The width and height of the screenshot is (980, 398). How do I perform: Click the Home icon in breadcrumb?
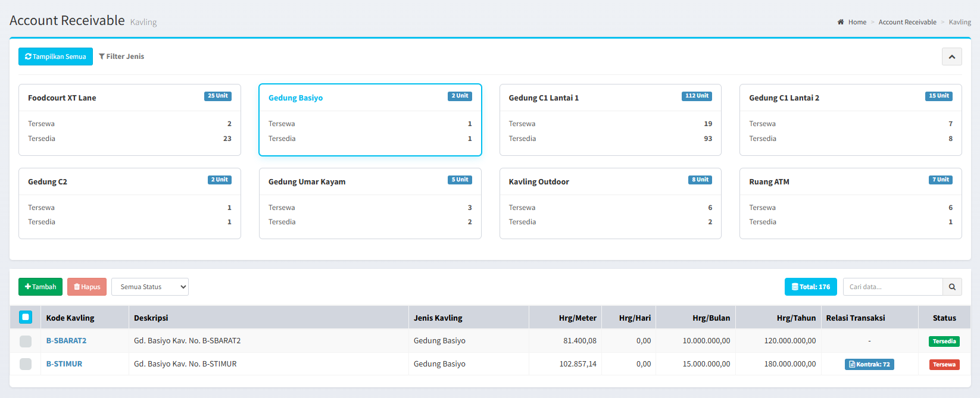click(841, 22)
